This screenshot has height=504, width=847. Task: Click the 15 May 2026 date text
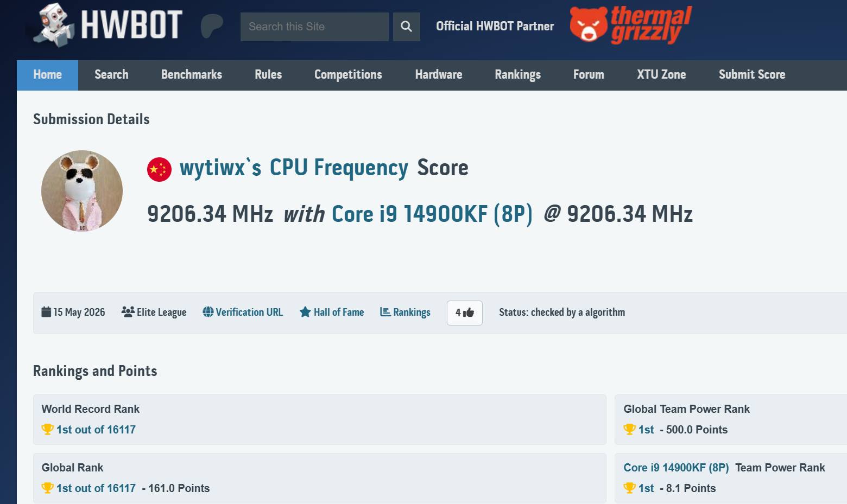point(79,312)
